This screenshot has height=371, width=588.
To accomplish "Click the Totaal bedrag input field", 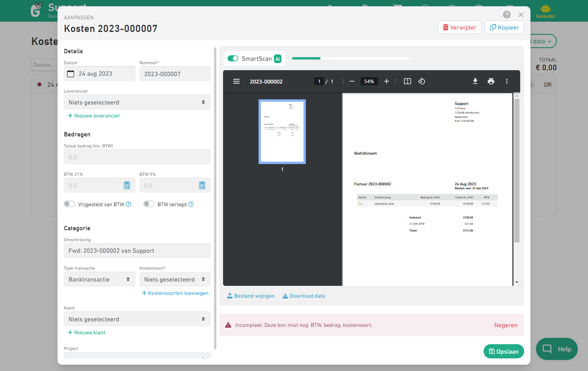I will click(137, 157).
